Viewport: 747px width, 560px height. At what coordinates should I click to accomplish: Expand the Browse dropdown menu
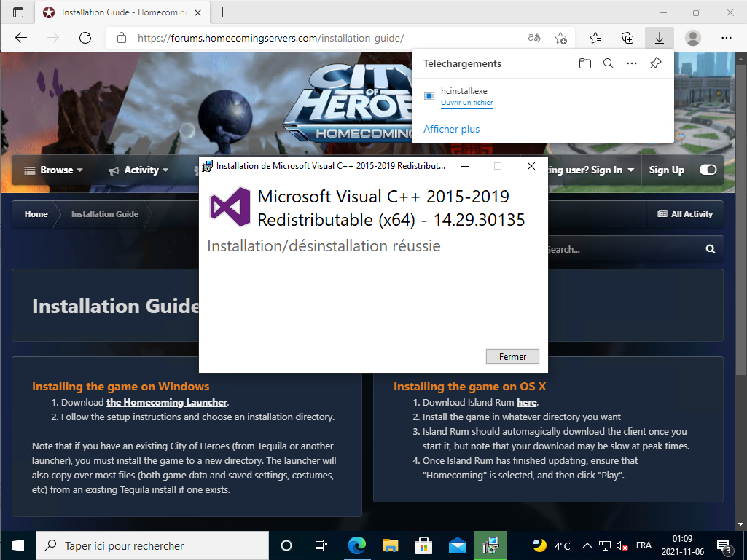pos(54,170)
